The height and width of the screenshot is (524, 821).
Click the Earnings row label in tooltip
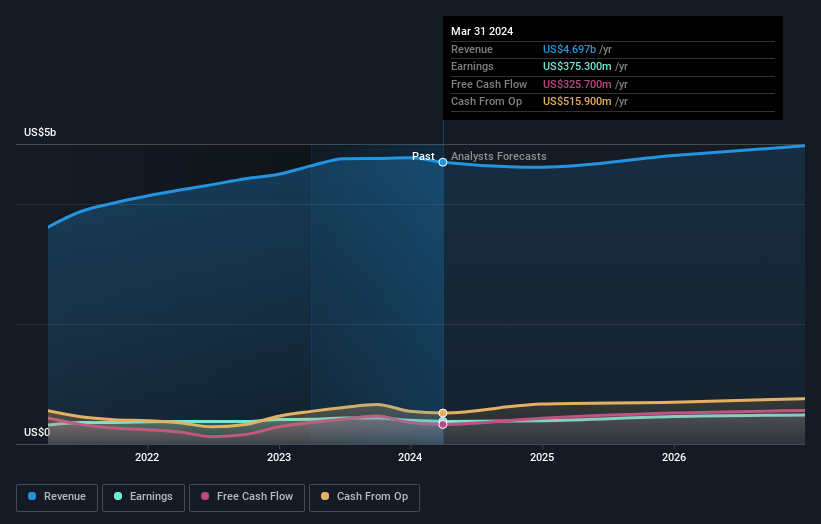472,66
